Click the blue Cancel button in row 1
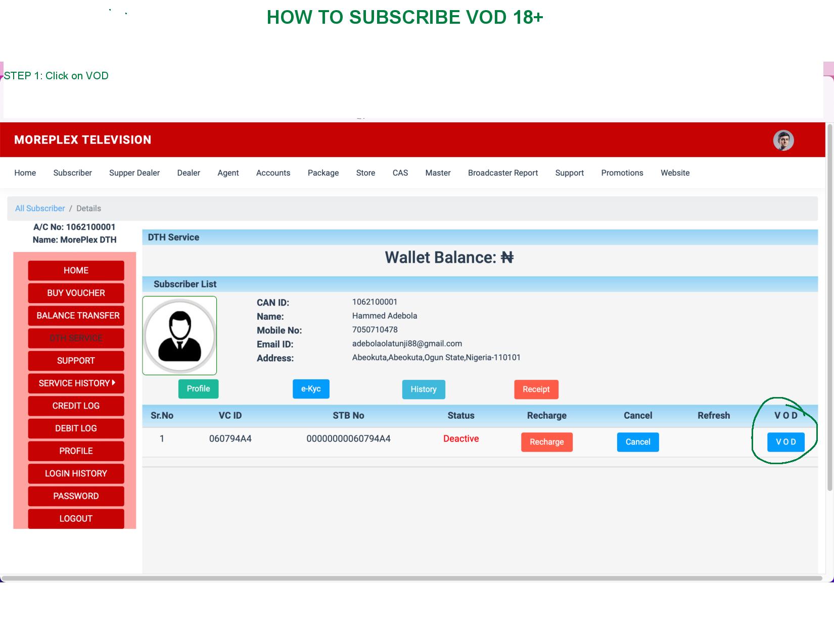 tap(638, 442)
